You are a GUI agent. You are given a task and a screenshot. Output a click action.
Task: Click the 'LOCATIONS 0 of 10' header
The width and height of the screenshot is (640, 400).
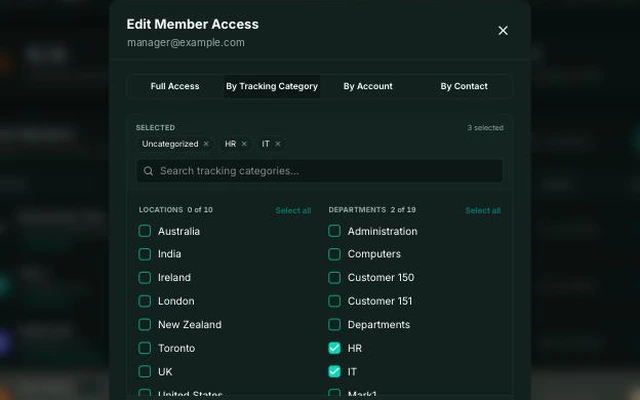click(176, 210)
